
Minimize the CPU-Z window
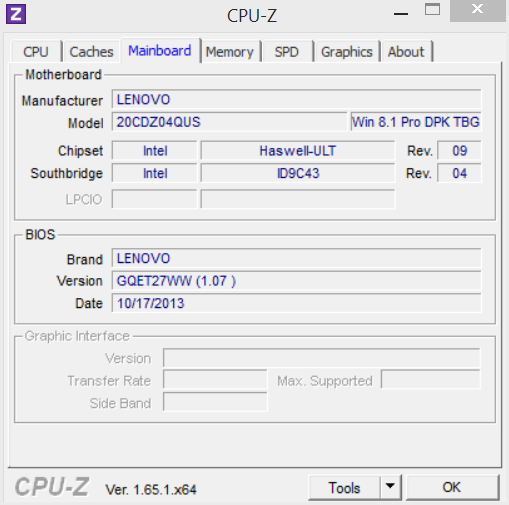pyautogui.click(x=401, y=13)
